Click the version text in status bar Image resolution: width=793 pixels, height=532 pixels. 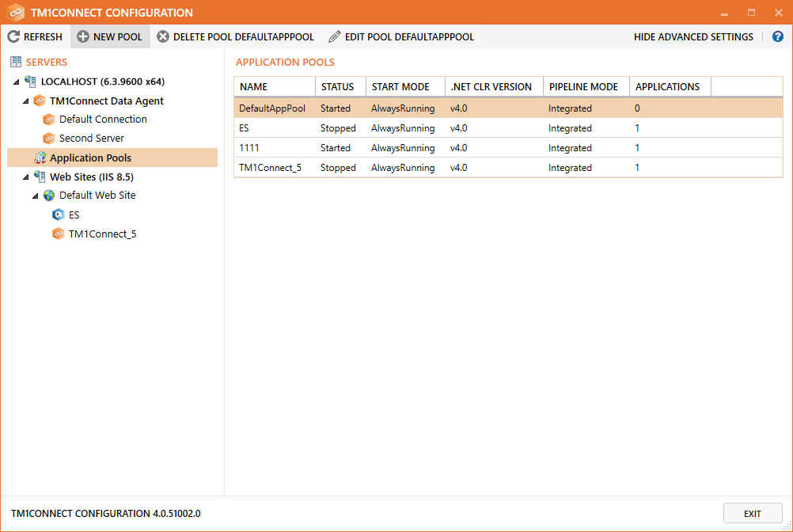(106, 513)
